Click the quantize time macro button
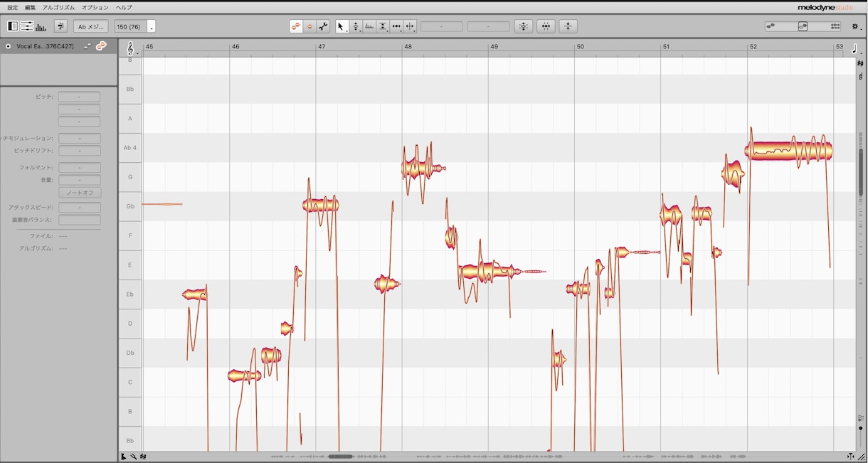Screen dimensions: 868x463 click(546, 26)
